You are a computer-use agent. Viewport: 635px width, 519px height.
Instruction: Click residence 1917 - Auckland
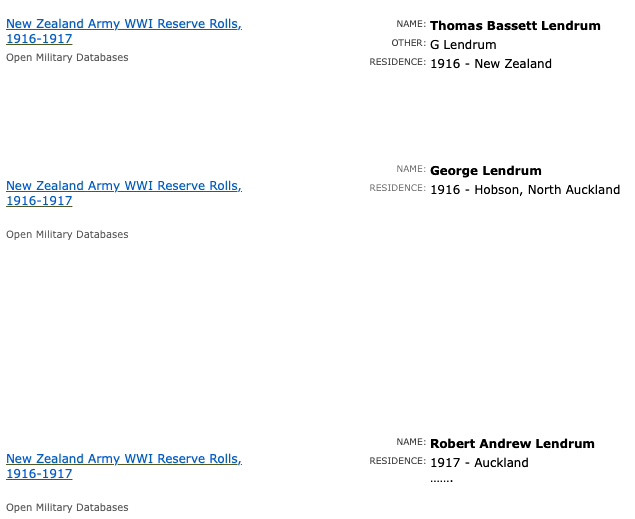[x=479, y=463]
